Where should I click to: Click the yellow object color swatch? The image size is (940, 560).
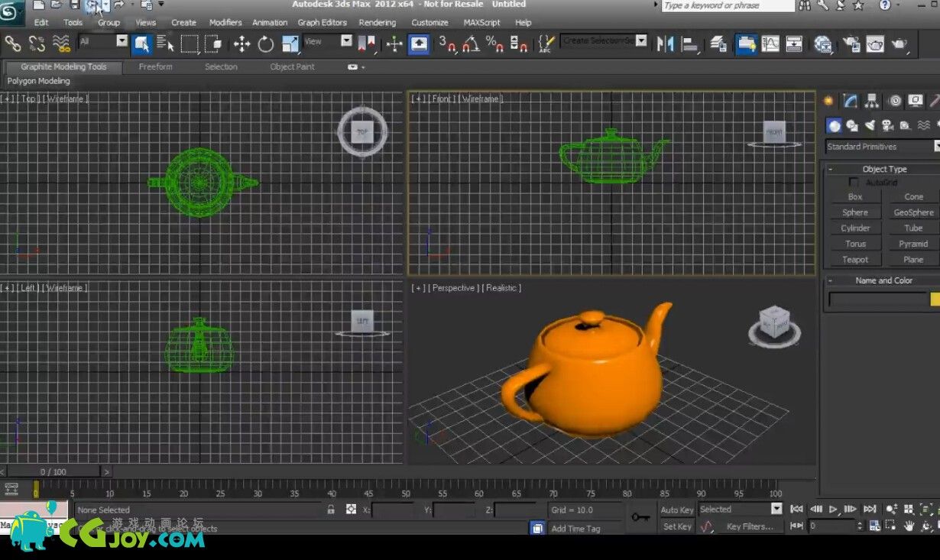point(935,300)
